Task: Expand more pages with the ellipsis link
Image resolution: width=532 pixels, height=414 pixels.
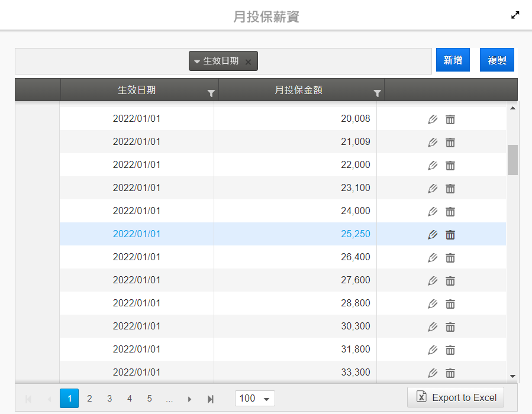Action: 169,399
